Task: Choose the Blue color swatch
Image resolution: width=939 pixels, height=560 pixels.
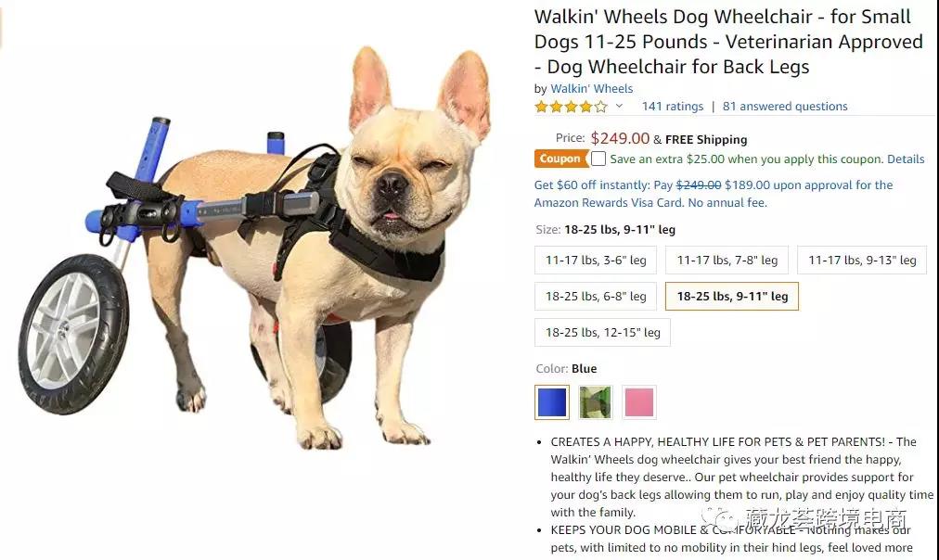Action: click(552, 402)
